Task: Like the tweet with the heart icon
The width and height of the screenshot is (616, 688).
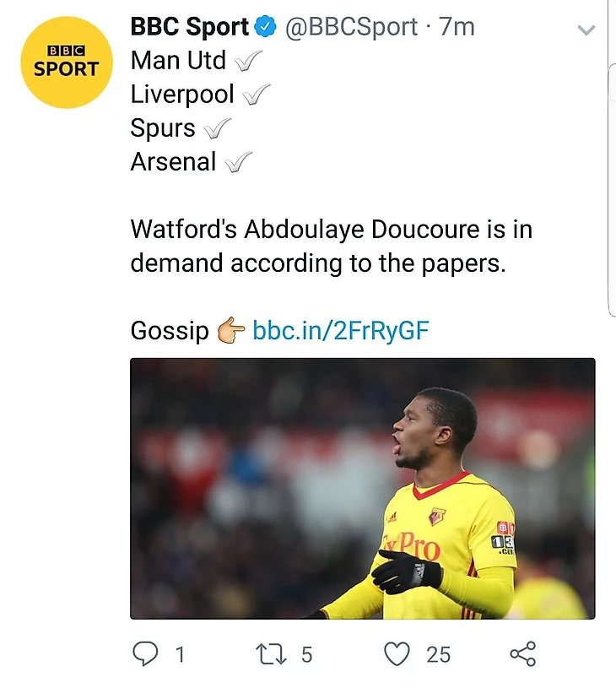Action: point(397,653)
